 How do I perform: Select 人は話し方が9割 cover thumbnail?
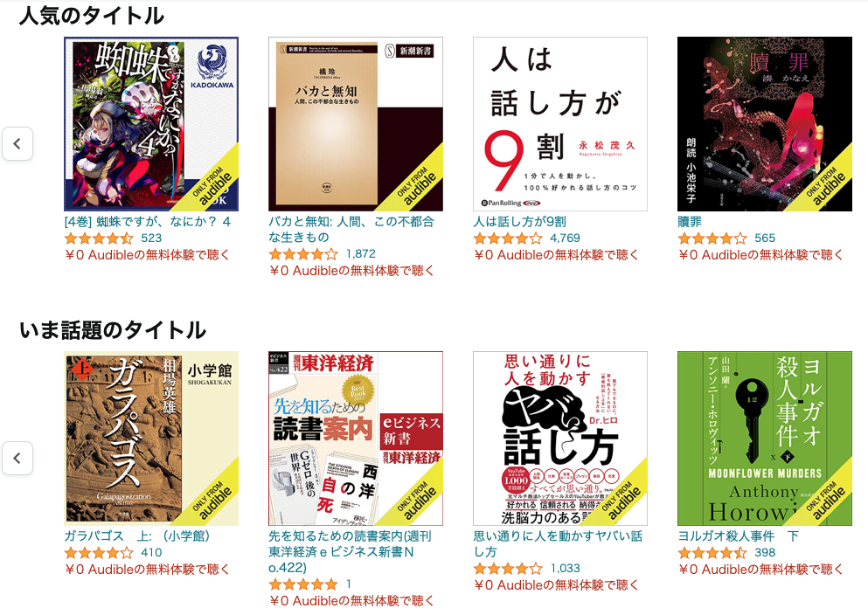pos(560,124)
